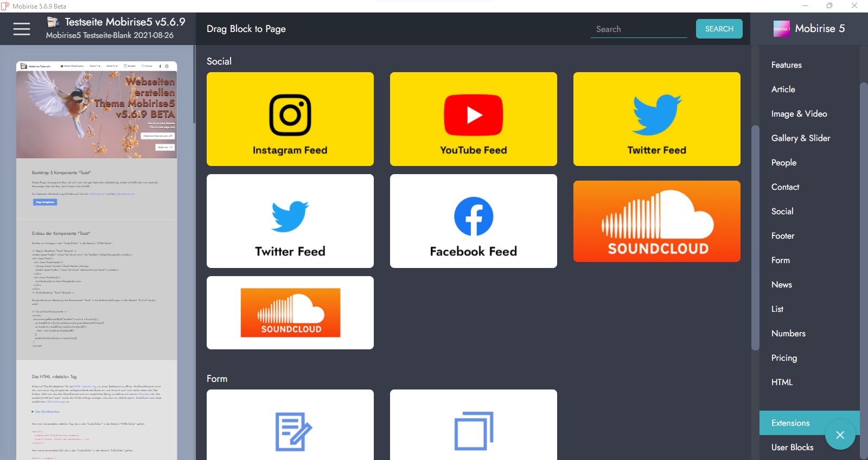Open the List block category

pyautogui.click(x=777, y=309)
